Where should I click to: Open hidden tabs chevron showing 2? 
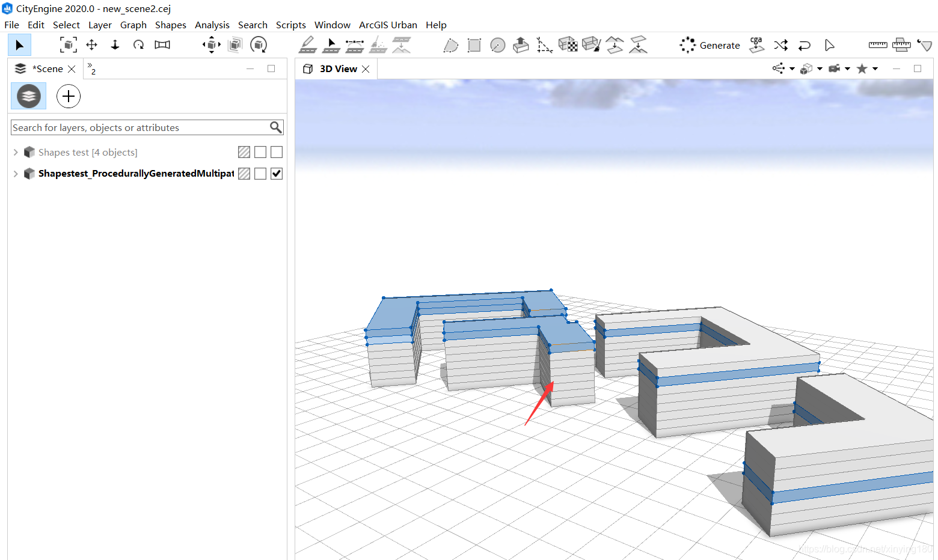pyautogui.click(x=91, y=68)
